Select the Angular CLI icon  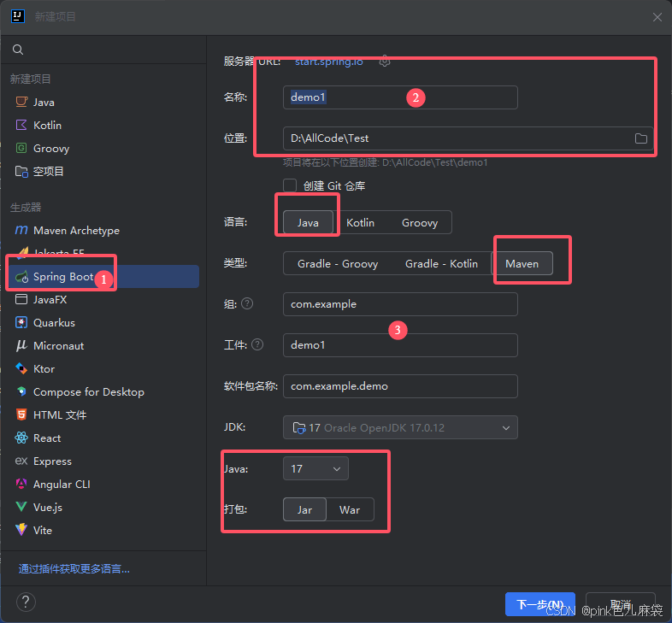coord(21,485)
